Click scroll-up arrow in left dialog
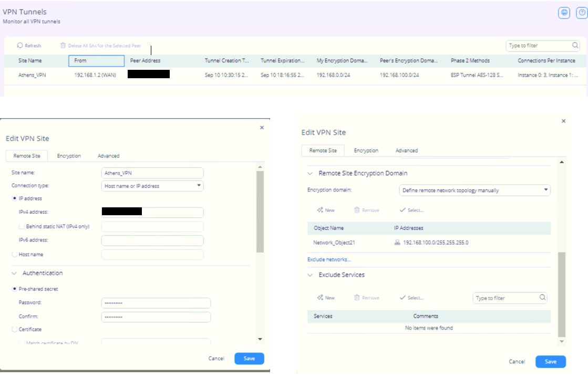 click(x=260, y=166)
